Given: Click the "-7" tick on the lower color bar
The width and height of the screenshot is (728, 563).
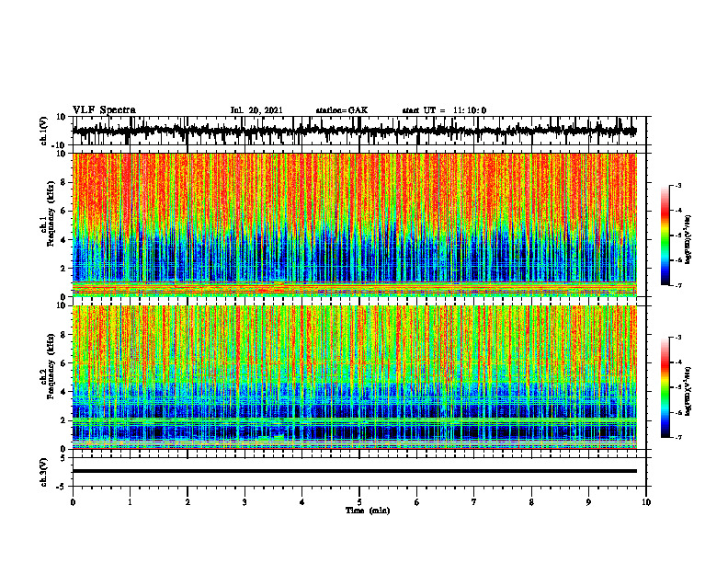Looking at the screenshot, I should coord(678,438).
